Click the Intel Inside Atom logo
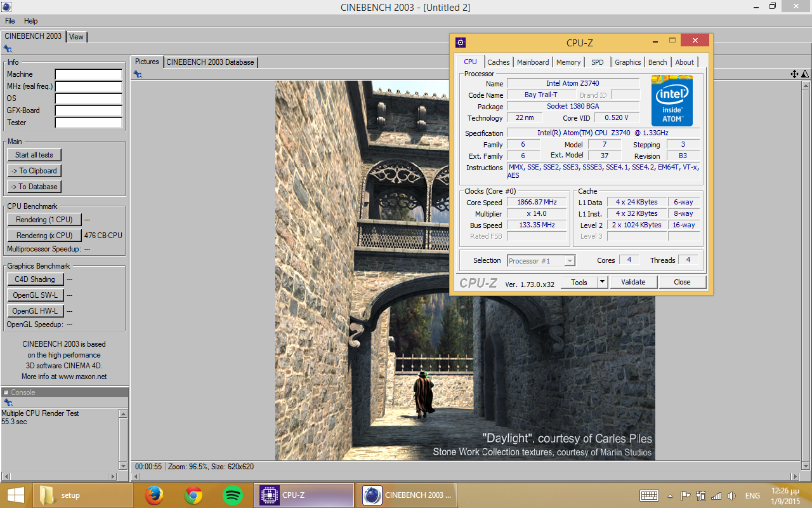Screen dimensions: 812x508 tap(672, 100)
